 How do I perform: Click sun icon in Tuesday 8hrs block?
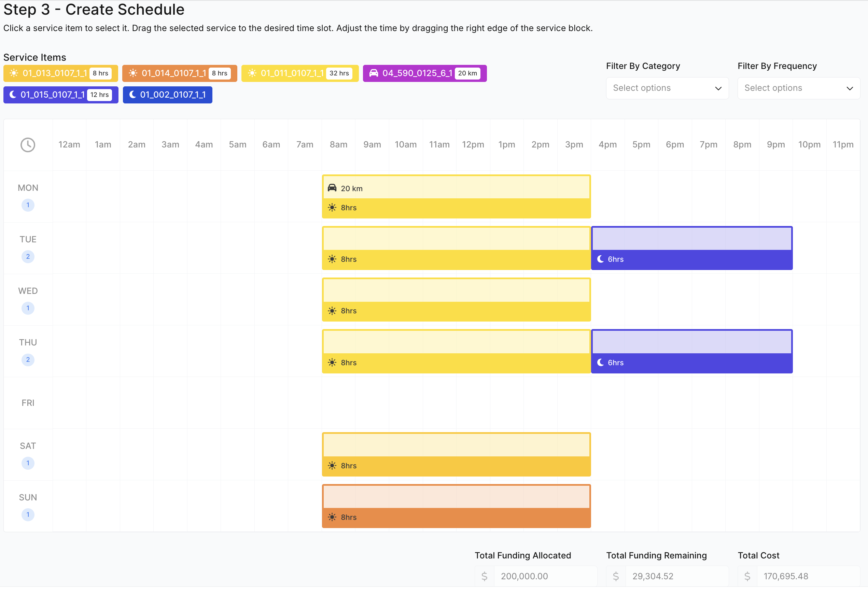(x=332, y=259)
